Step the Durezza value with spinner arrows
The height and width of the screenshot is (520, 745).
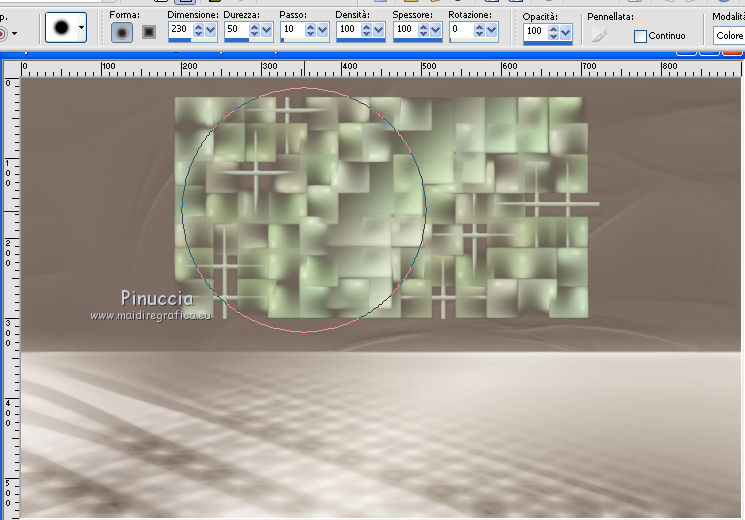(254, 30)
